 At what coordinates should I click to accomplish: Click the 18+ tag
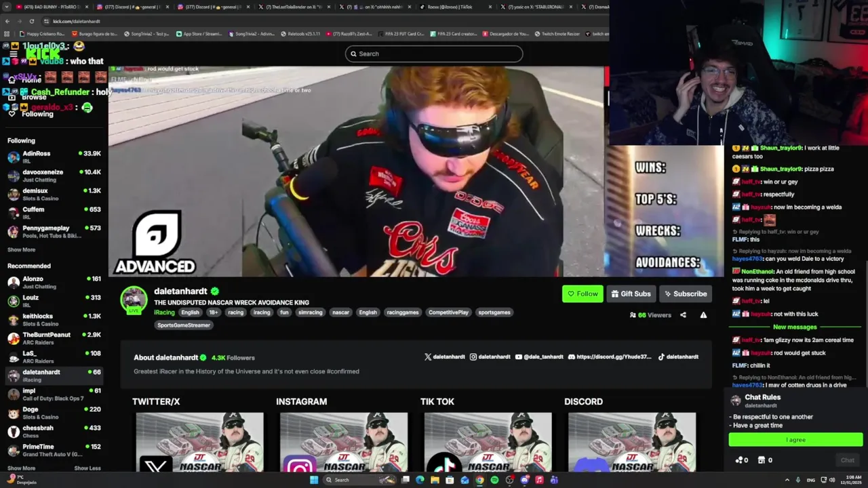click(214, 312)
